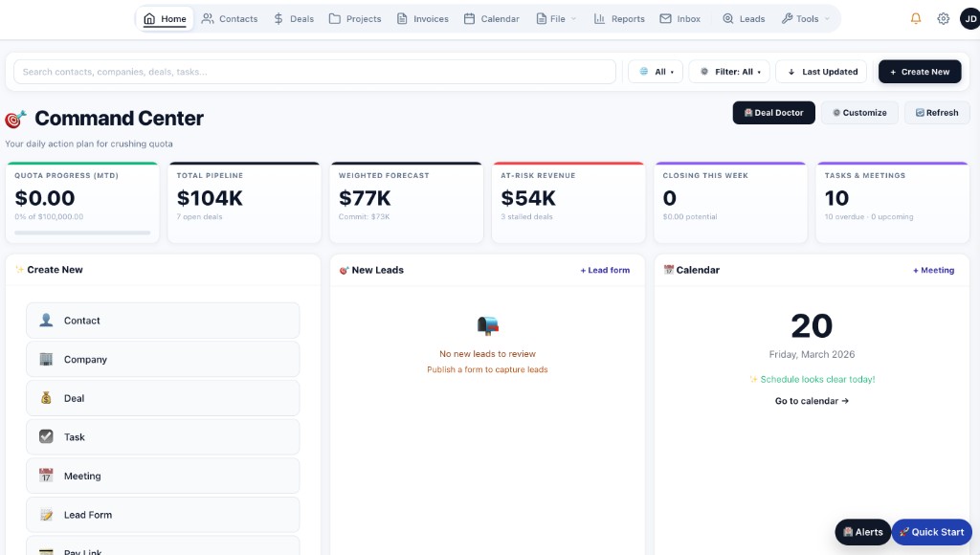Open the Last Updated sort dropdown
This screenshot has width=980, height=555.
point(820,71)
